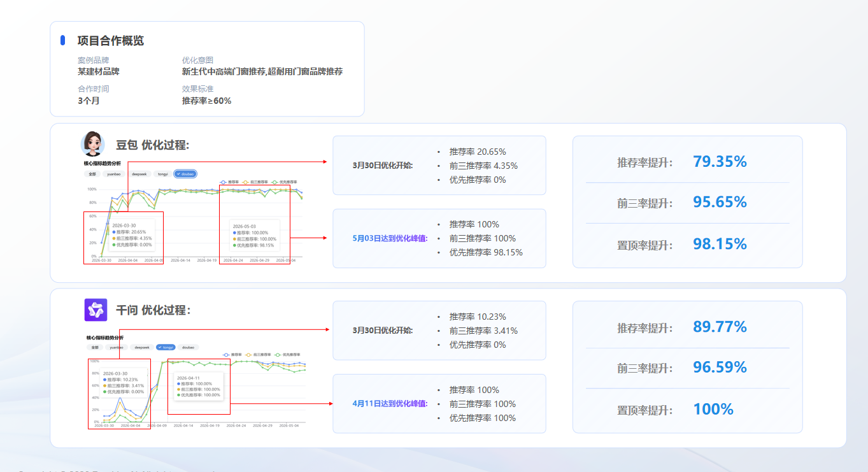Click the checked doubao filter in 豆包 chart
Screen dimensions: 868x472
(185, 173)
